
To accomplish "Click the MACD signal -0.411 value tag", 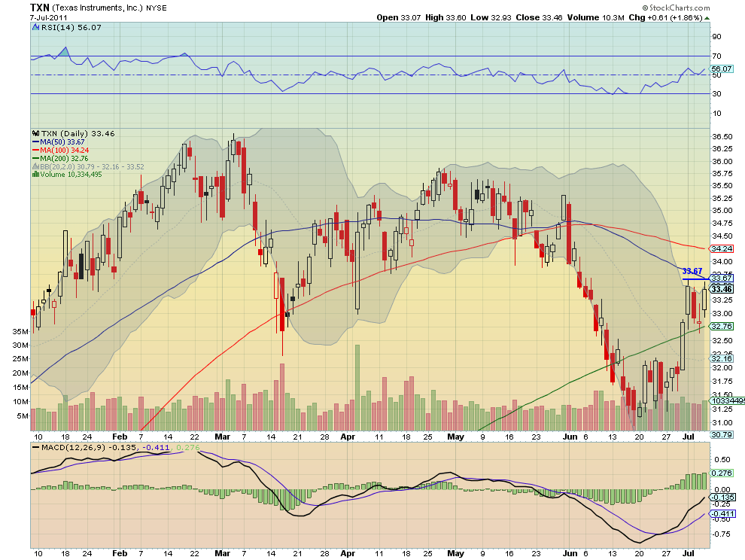I will [x=722, y=514].
